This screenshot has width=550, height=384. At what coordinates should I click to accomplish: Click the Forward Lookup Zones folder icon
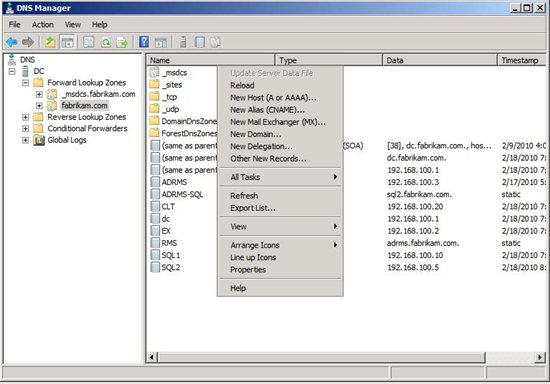pyautogui.click(x=38, y=83)
